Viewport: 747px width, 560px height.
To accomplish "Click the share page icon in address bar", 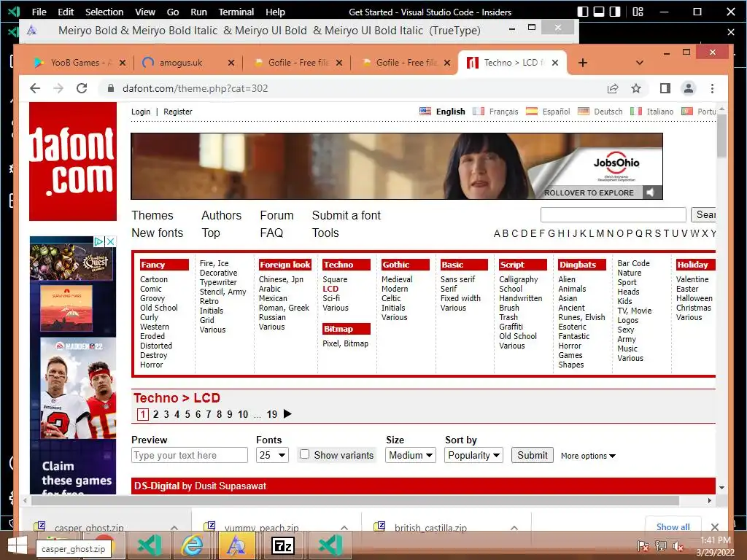I will [613, 88].
